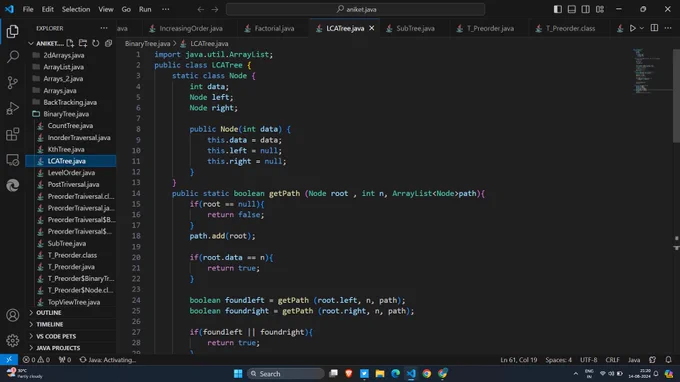The image size is (680, 382).
Task: Open the Accounts menu icon
Action: pos(13,315)
